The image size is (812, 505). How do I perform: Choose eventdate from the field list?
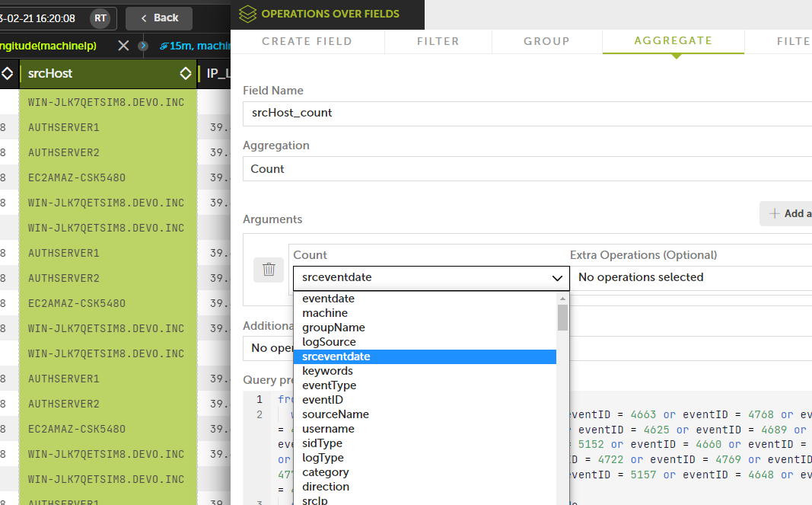click(425, 299)
